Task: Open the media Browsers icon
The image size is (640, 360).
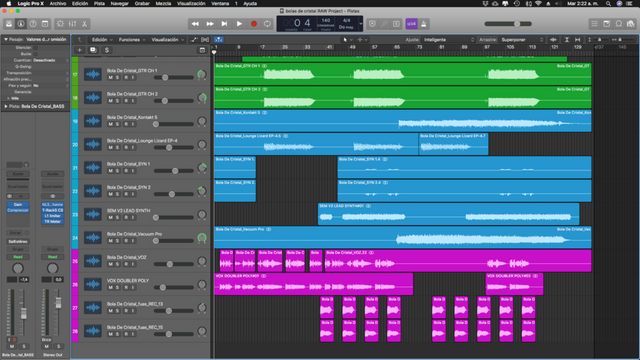Action: point(631,24)
